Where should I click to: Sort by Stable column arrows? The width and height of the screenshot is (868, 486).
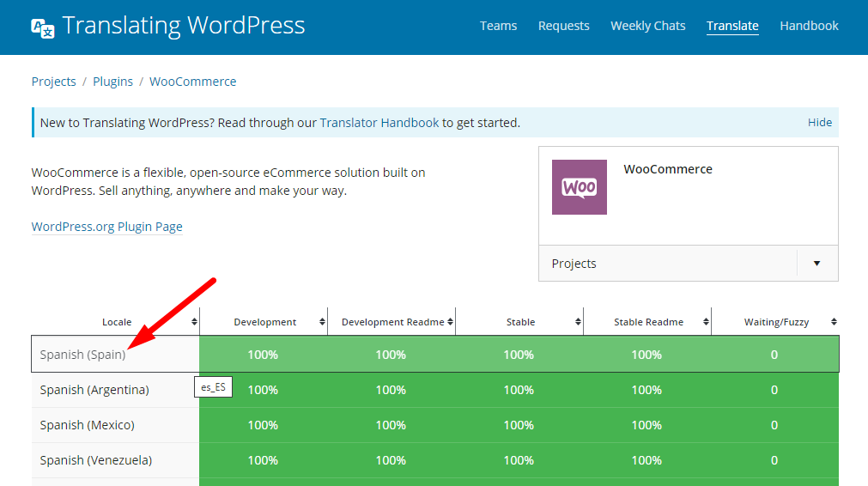[x=578, y=322]
